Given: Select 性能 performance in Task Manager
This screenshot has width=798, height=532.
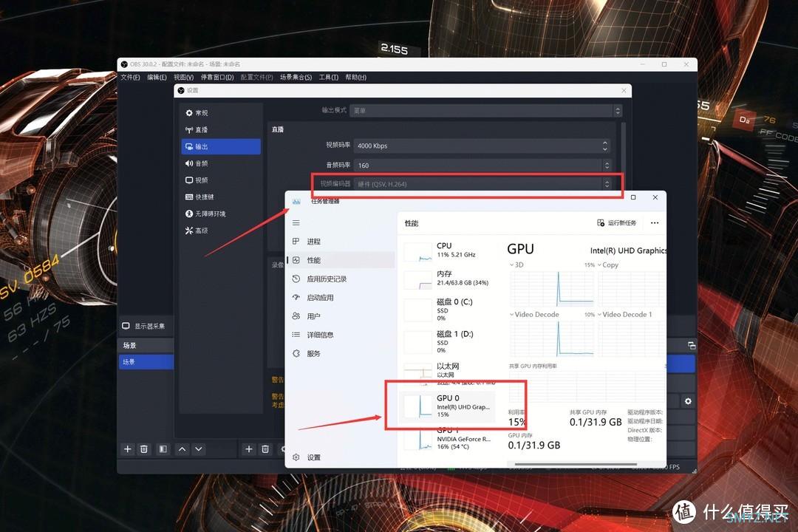Looking at the screenshot, I should click(x=341, y=260).
